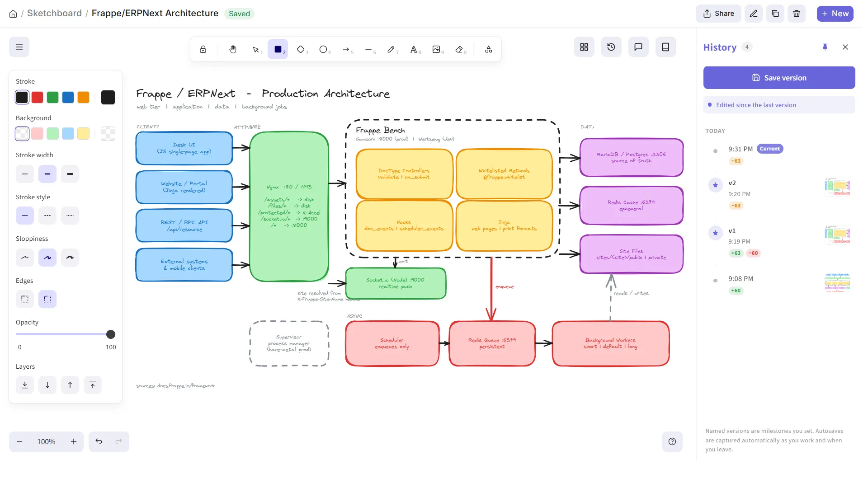Set Architect sloppiness level

point(25,258)
